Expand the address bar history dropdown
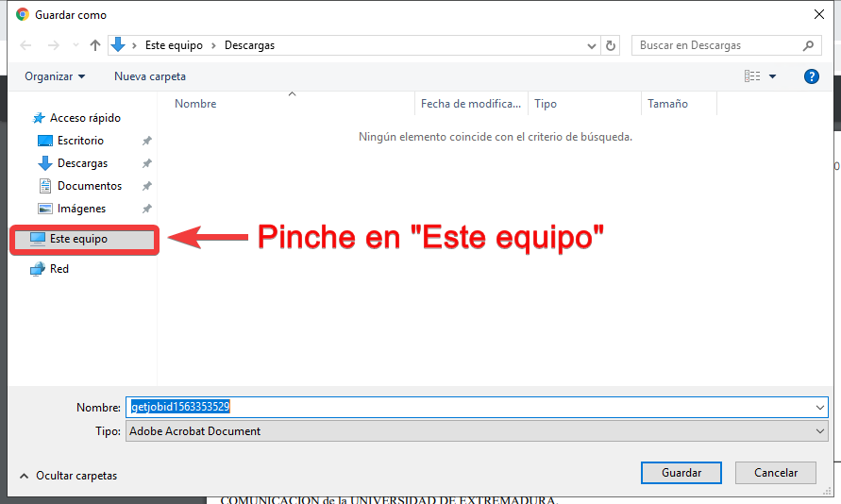The width and height of the screenshot is (841, 504). [x=592, y=45]
